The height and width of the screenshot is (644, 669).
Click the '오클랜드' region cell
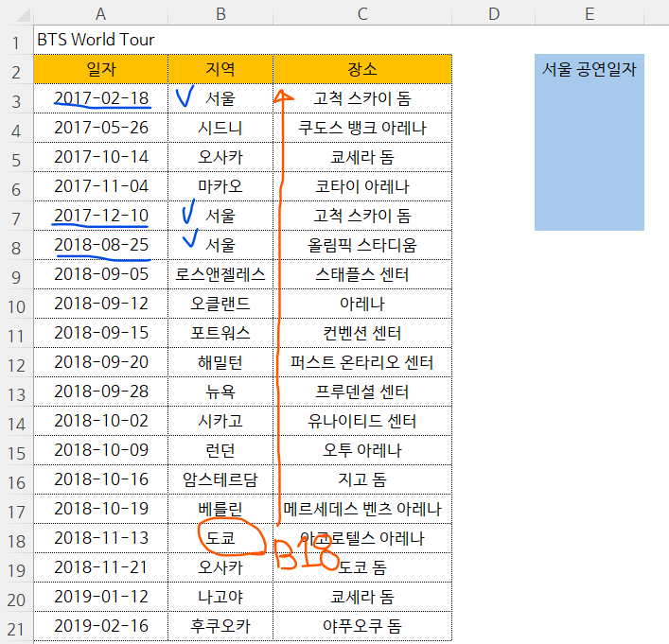(x=220, y=304)
